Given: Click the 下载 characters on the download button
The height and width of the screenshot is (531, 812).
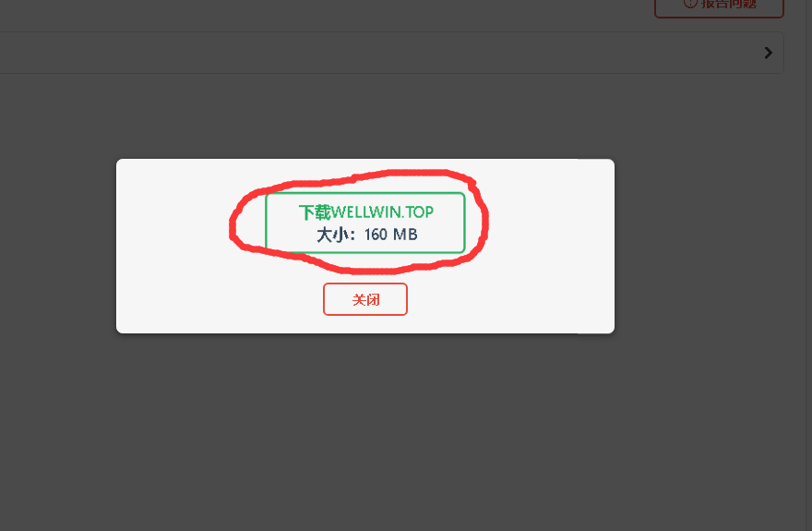Looking at the screenshot, I should click(x=315, y=211).
